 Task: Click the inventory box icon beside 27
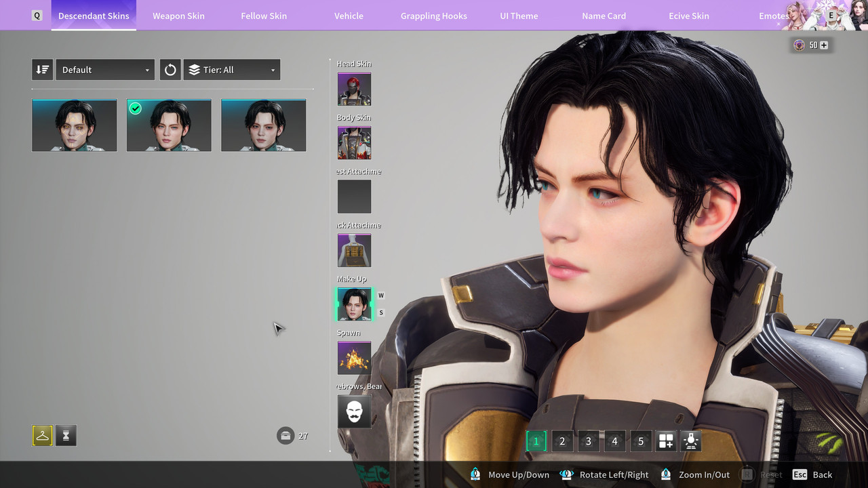pyautogui.click(x=285, y=435)
